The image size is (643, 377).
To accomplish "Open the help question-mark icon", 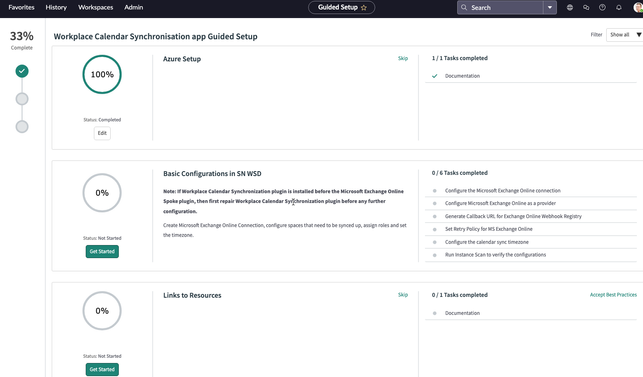I will 602,7.
